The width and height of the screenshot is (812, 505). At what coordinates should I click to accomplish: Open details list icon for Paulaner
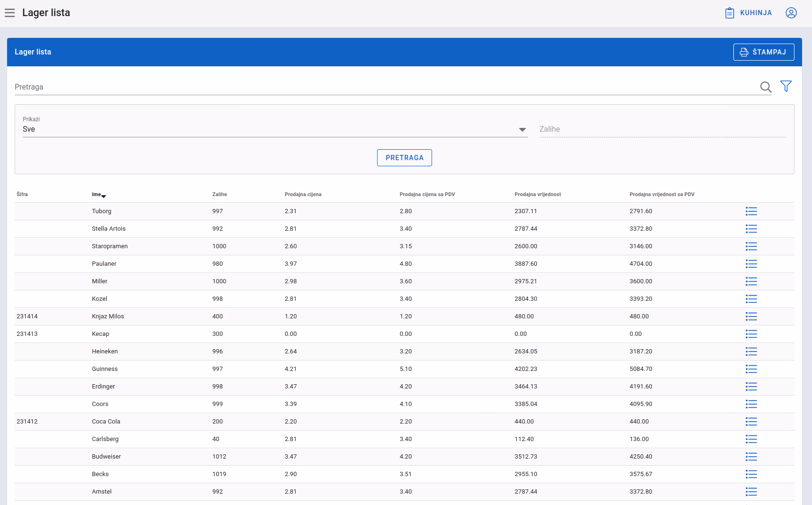(751, 264)
